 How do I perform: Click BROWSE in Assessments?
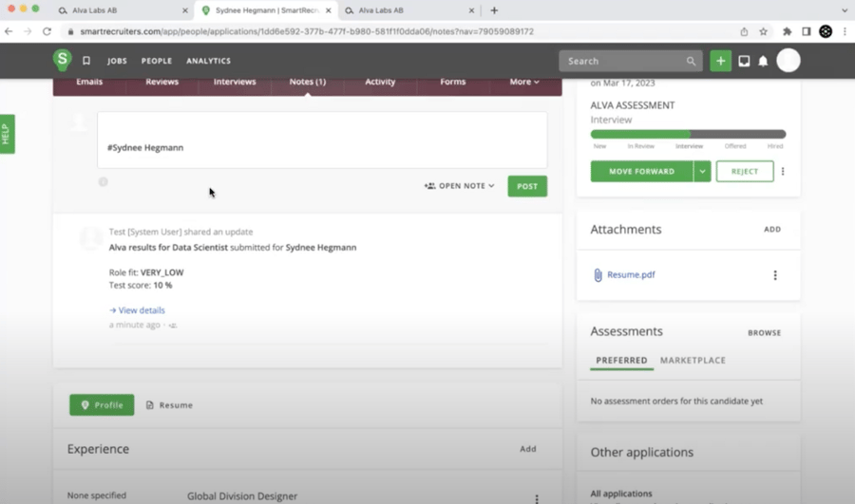click(x=764, y=333)
